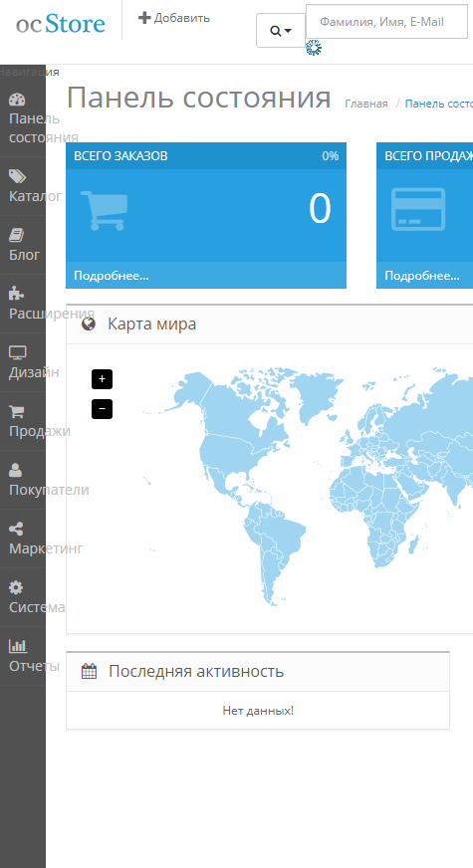The width and height of the screenshot is (473, 868).
Task: Click the Покупатели user icon
Action: tap(16, 470)
